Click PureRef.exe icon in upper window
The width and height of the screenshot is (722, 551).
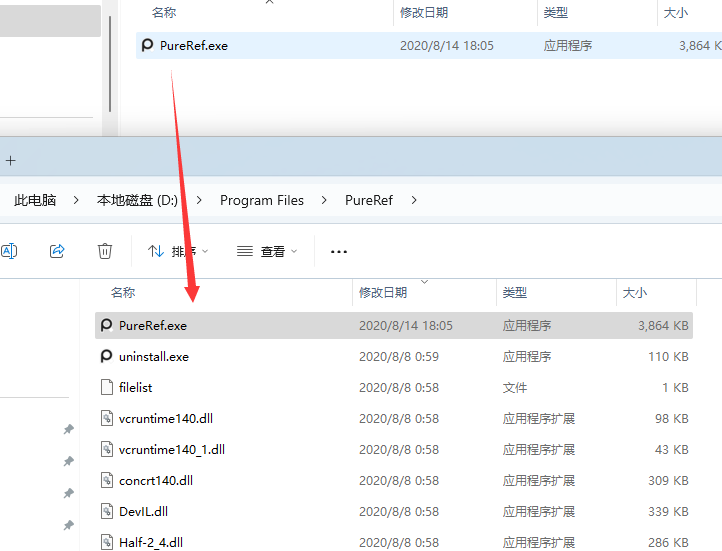147,45
